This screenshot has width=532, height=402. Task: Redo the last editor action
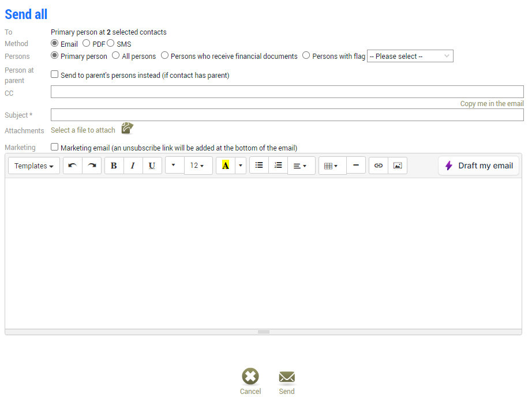pyautogui.click(x=92, y=166)
